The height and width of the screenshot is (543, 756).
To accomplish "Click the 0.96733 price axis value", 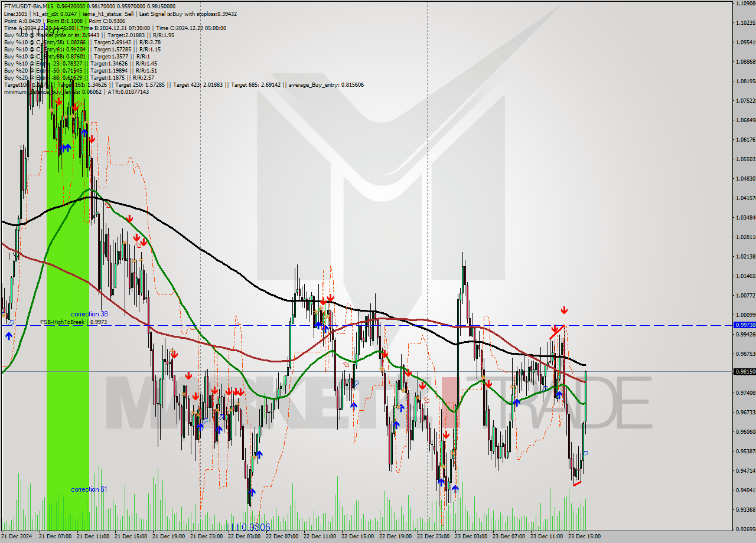I will (x=746, y=413).
